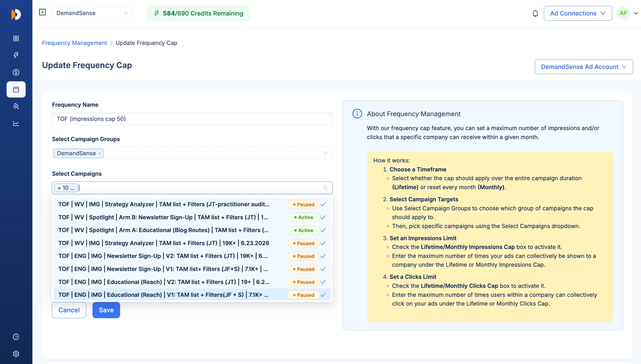This screenshot has height=364, width=641.
Task: Open the notifications bell
Action: [x=535, y=13]
